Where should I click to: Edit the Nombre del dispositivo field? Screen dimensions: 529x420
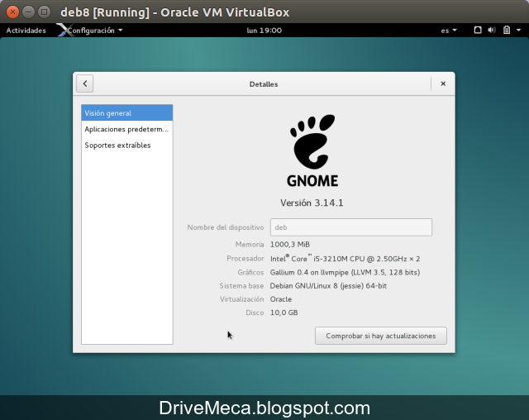(350, 227)
